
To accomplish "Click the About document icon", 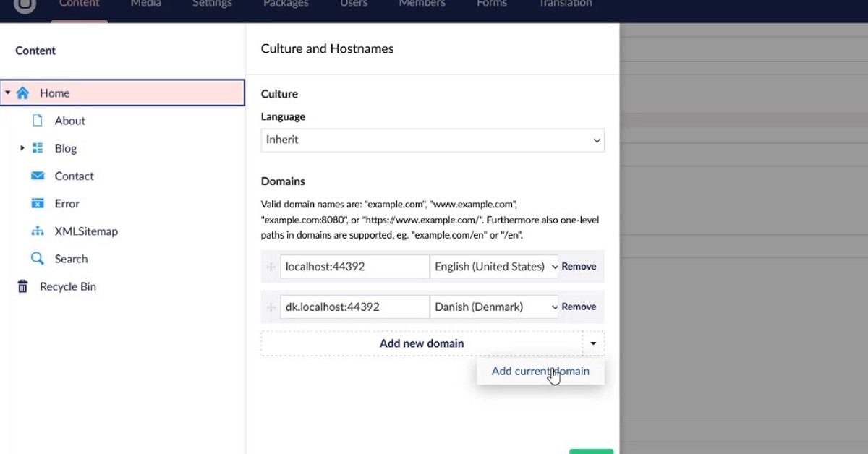I will click(38, 120).
